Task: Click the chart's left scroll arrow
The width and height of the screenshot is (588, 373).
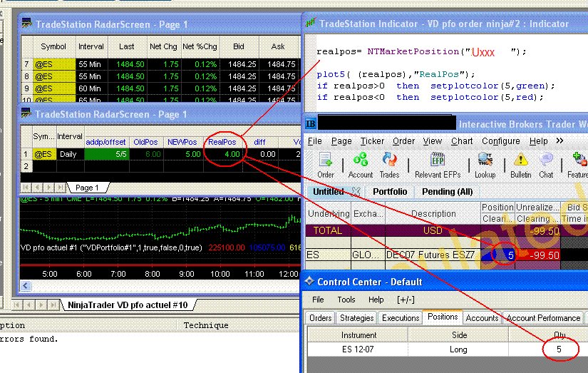Action: 25,285
